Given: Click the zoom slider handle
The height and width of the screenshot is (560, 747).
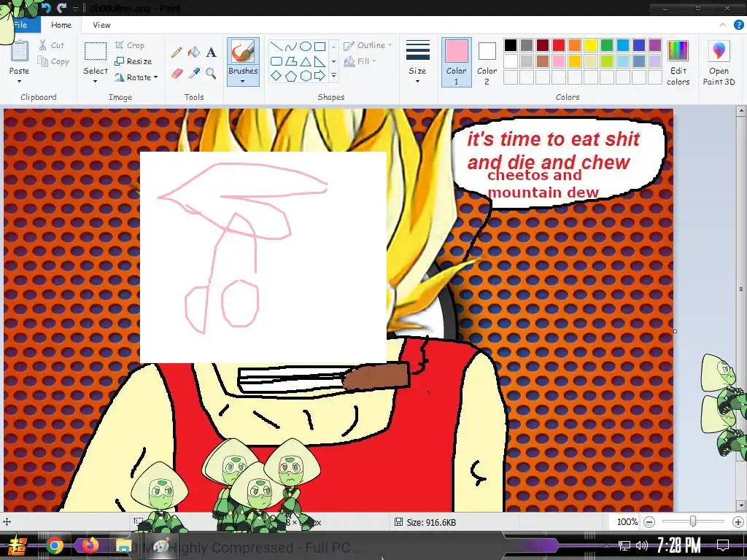Looking at the screenshot, I should [693, 522].
